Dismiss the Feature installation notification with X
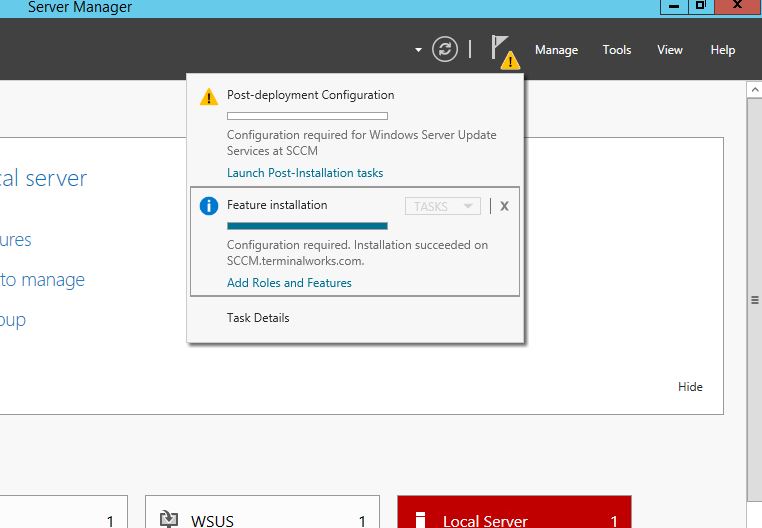 pos(504,206)
